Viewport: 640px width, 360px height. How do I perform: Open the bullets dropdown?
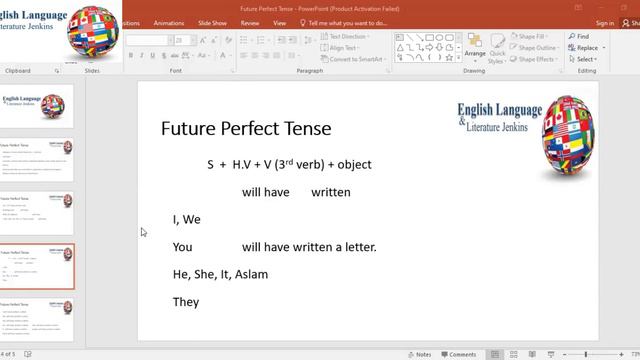[252, 40]
